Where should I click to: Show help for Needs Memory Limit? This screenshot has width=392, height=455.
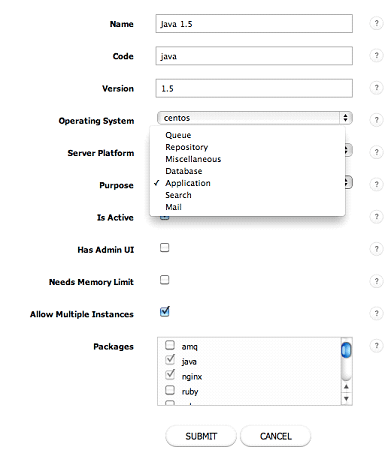[376, 281]
